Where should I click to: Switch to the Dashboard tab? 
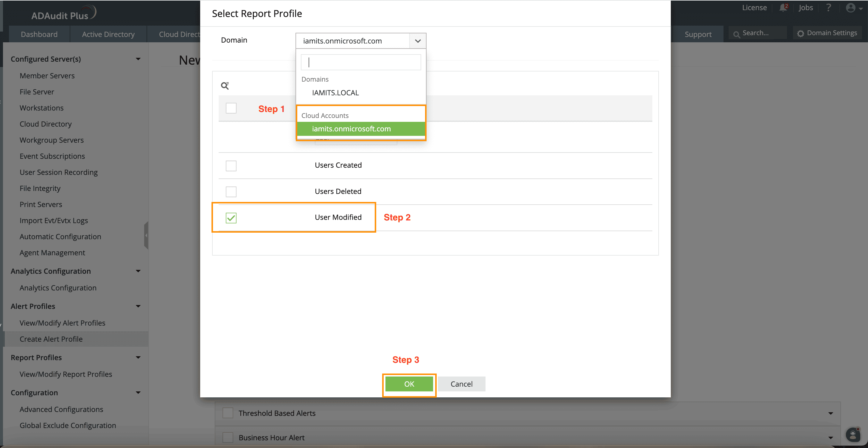pos(39,34)
